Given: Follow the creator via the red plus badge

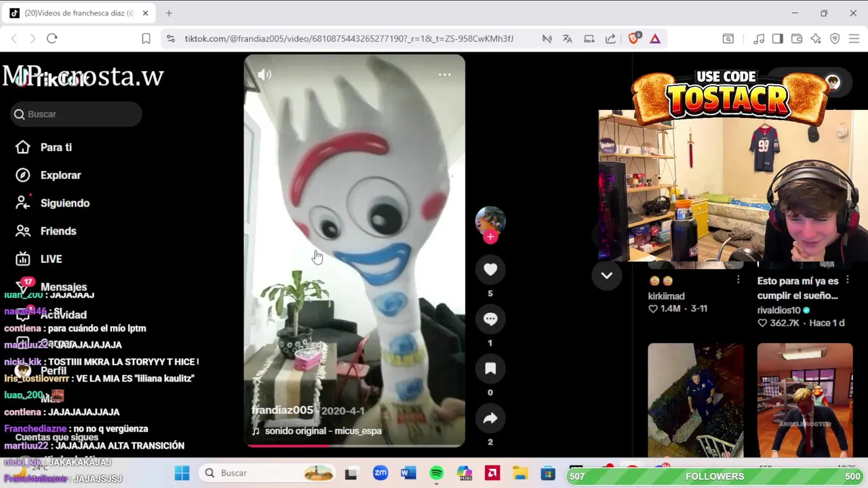Looking at the screenshot, I should click(490, 237).
